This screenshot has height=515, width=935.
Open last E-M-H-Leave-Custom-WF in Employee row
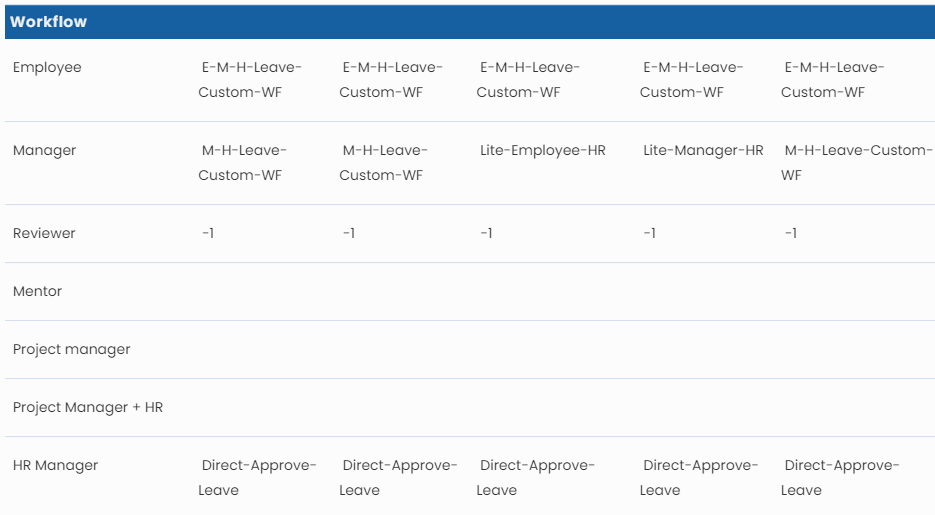[833, 79]
